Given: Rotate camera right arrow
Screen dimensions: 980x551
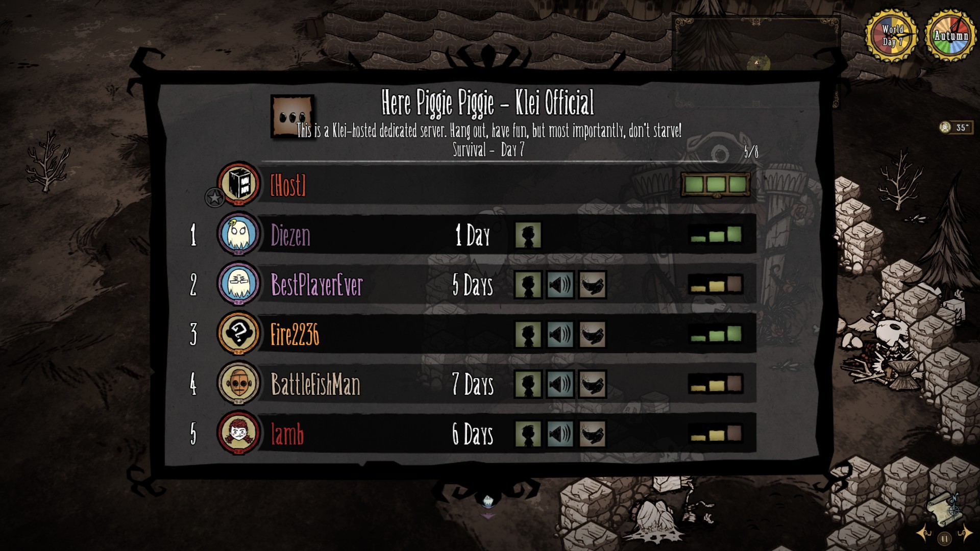Looking at the screenshot, I should tap(964, 534).
